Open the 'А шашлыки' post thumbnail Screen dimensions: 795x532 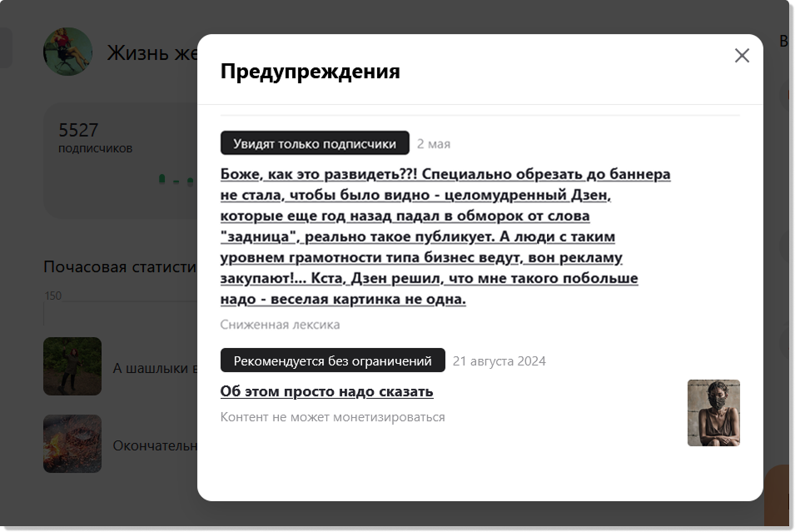(x=72, y=366)
